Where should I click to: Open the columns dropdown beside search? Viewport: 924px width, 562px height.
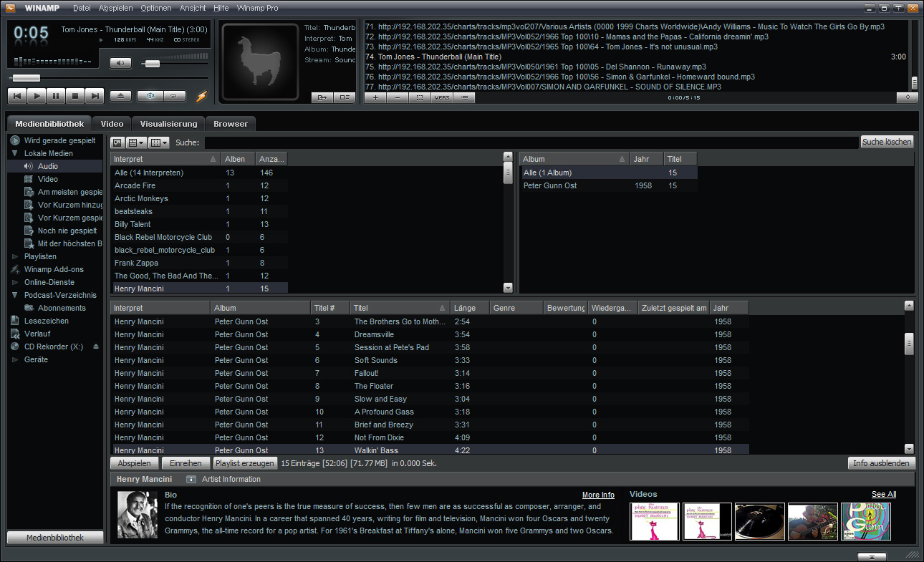point(159,142)
